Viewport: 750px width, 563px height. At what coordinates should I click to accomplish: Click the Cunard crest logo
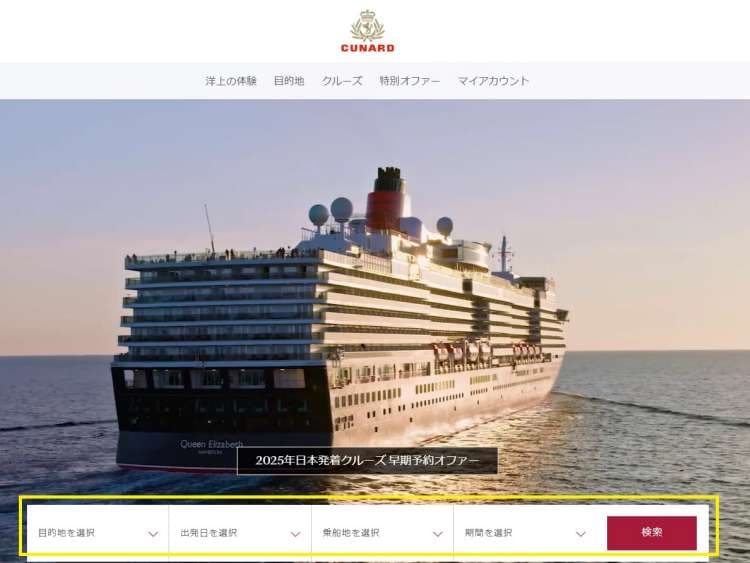[367, 26]
